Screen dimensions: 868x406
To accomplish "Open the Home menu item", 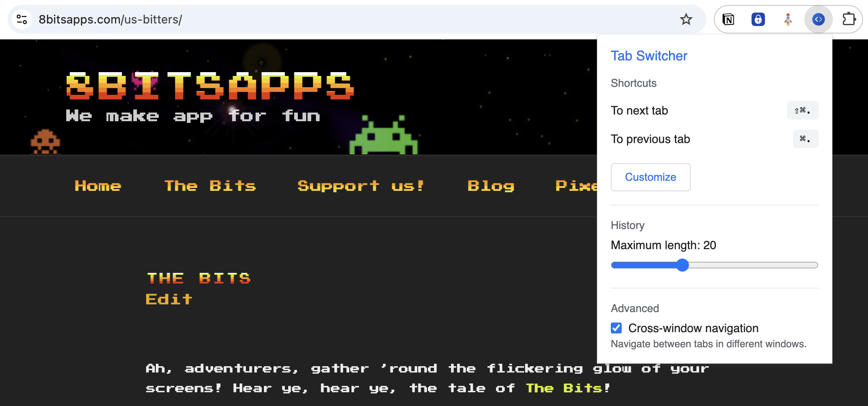I will [98, 186].
